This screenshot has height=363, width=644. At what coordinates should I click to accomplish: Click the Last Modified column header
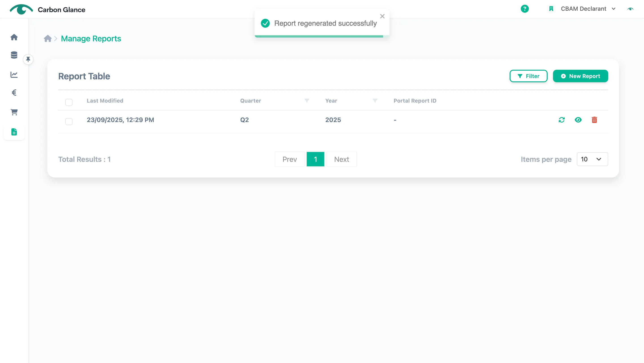point(105,101)
